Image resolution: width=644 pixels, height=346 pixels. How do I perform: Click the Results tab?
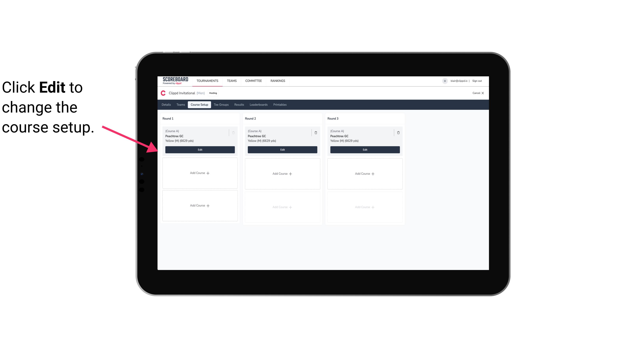click(239, 104)
